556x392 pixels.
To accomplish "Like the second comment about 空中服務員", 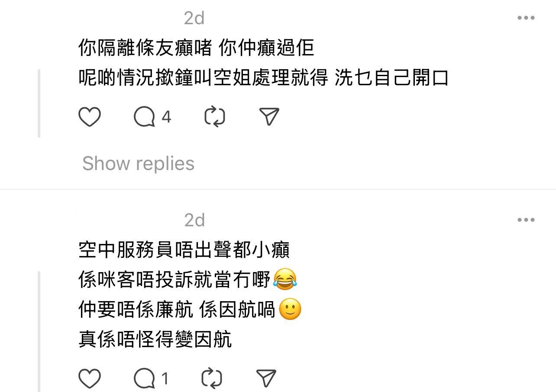I will click(90, 379).
